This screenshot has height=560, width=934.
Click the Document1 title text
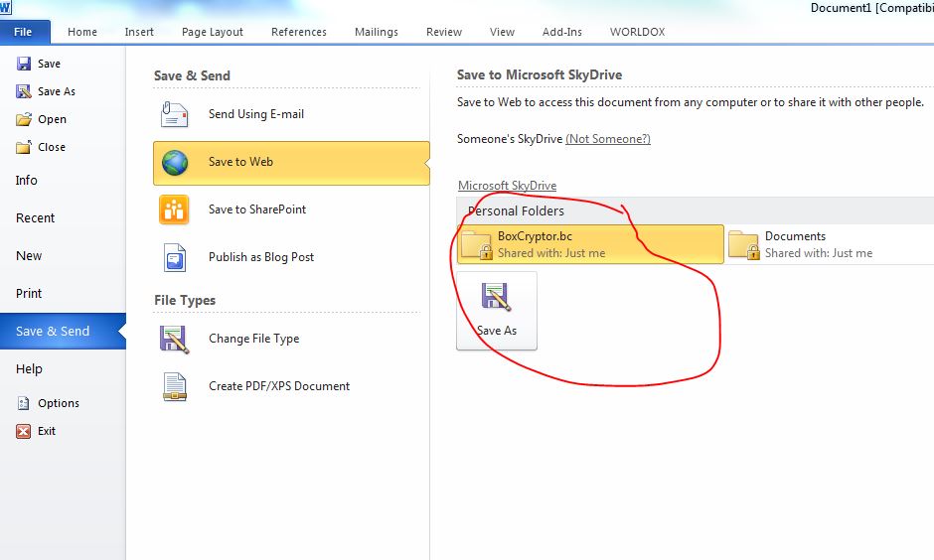[x=841, y=8]
